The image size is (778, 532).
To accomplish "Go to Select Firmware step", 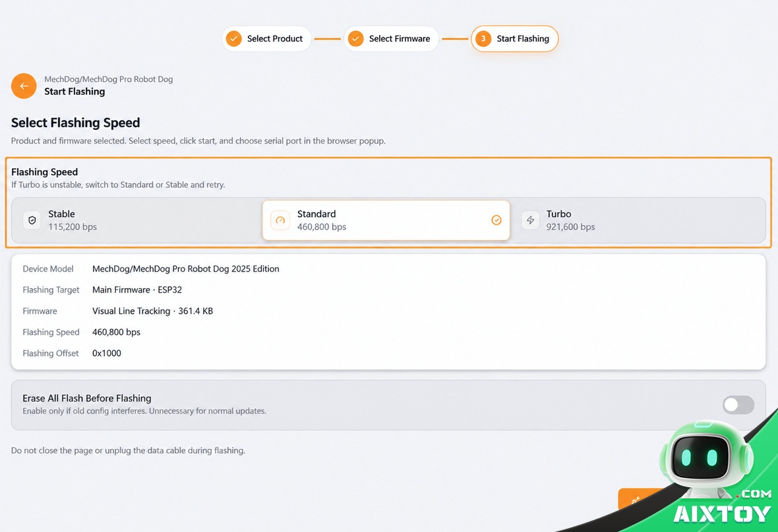I will (392, 39).
